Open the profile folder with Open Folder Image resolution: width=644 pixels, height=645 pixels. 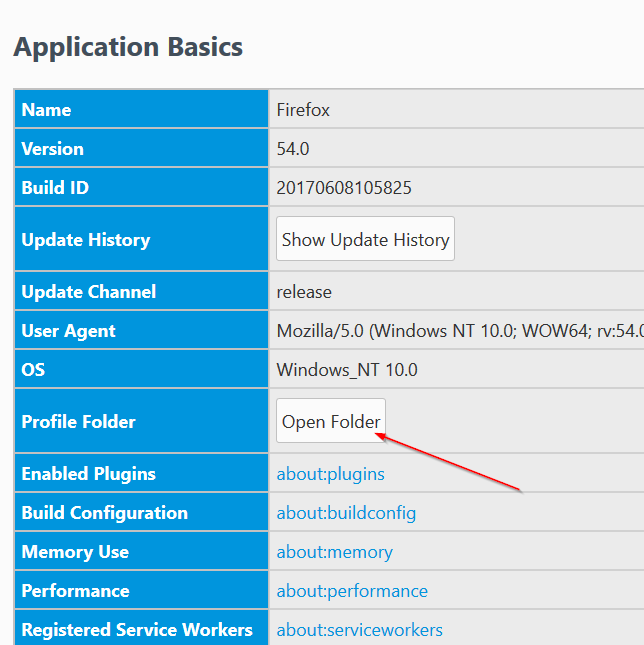tap(331, 421)
